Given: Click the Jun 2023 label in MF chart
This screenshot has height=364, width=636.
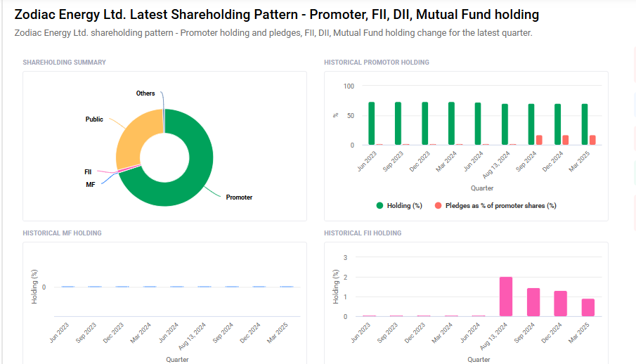Looking at the screenshot, I should pos(59,333).
